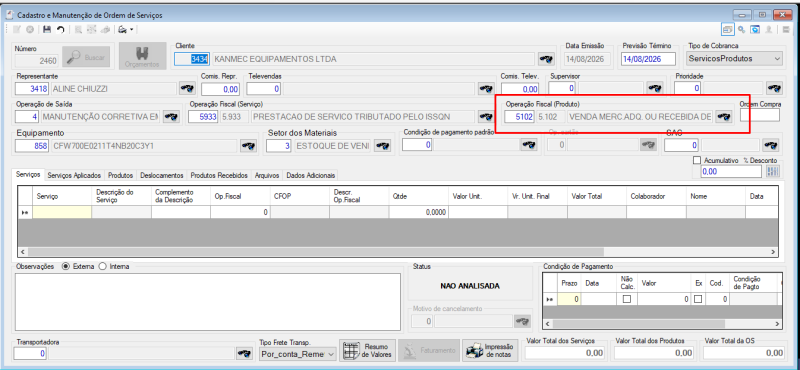
Task: Click the Ordem Compra input field
Action: [759, 115]
